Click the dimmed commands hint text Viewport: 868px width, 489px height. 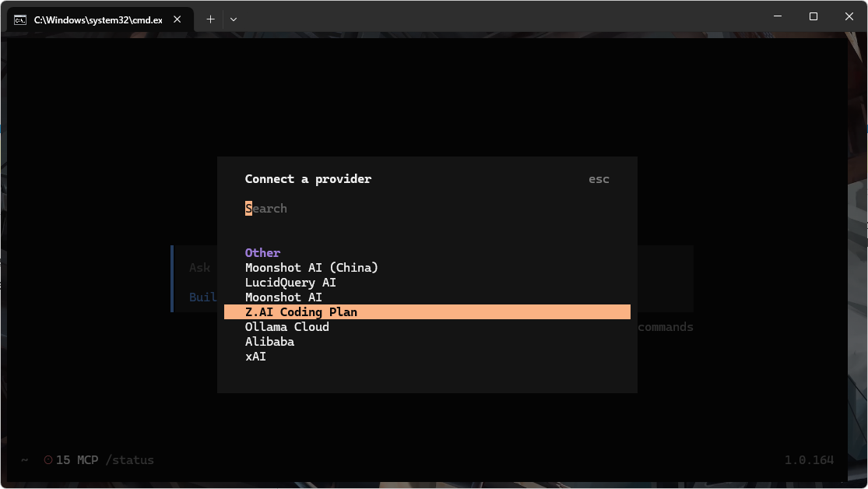click(x=666, y=327)
